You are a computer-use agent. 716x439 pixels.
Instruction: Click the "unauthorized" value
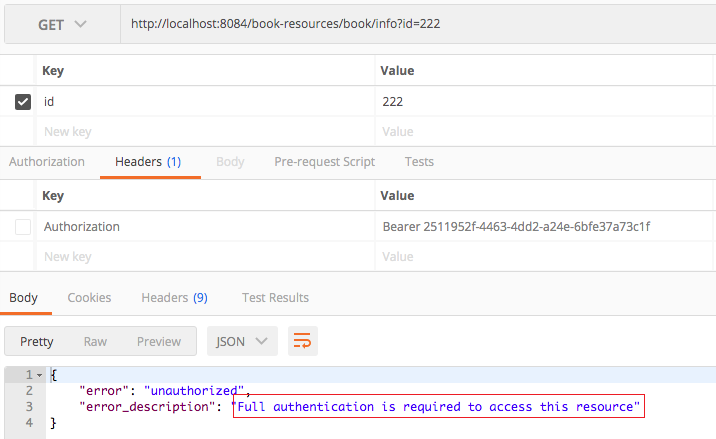point(194,391)
